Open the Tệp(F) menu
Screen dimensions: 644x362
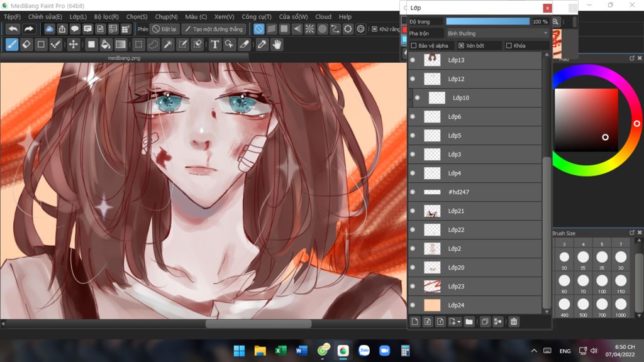13,17
